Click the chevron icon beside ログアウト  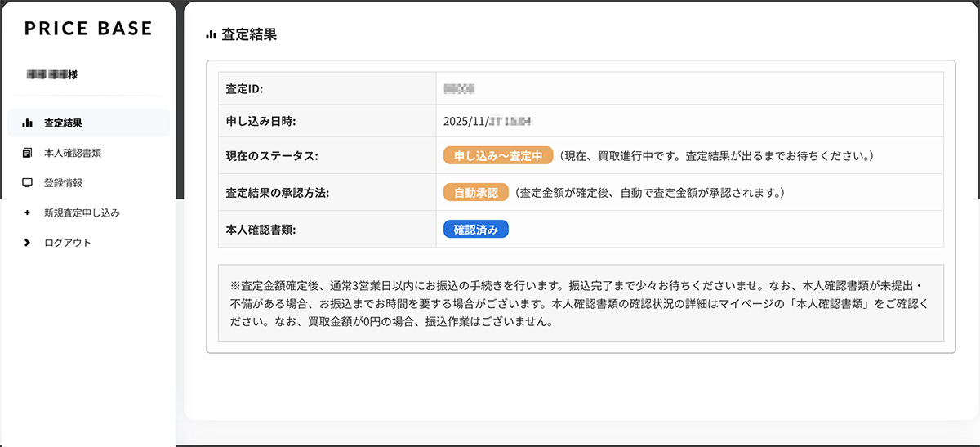click(x=27, y=243)
